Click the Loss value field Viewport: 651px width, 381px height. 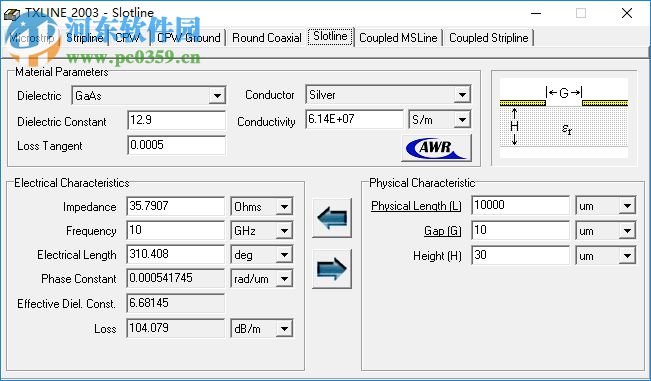tap(175, 328)
